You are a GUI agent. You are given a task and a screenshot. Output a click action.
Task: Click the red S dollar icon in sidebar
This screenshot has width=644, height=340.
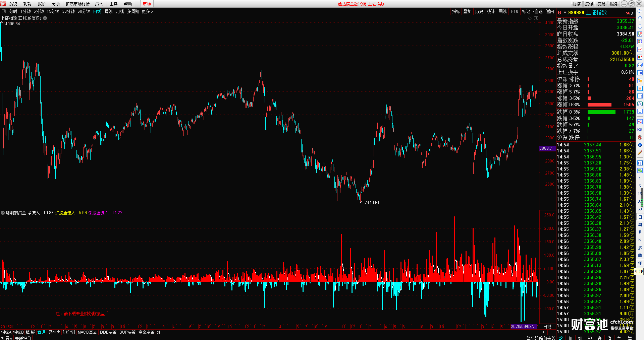tap(640, 137)
